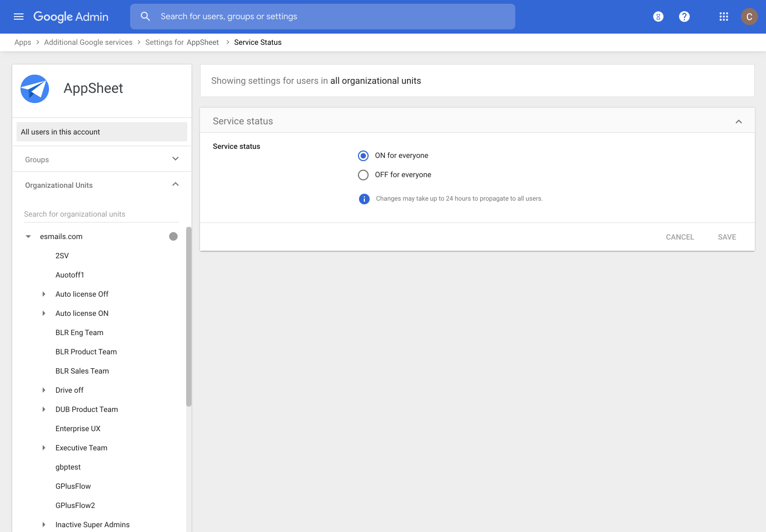
Task: Focus the top search field
Action: click(x=323, y=17)
